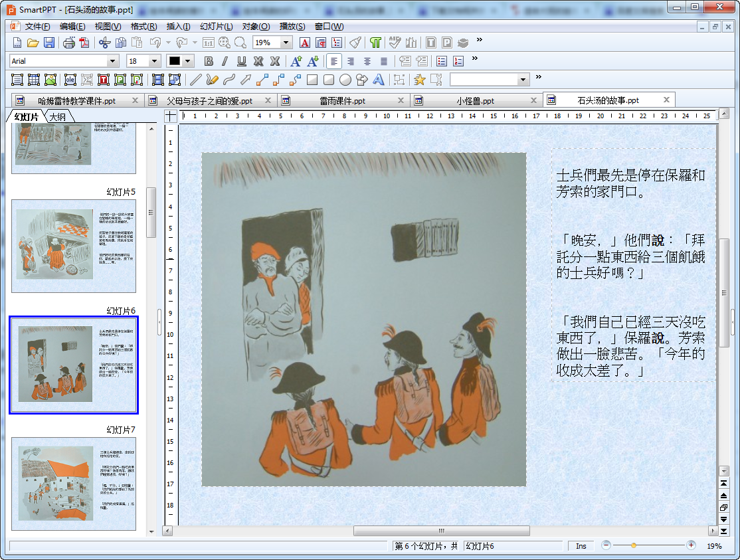The image size is (740, 560).
Task: Insert a text frame icon
Action: click(x=17, y=80)
